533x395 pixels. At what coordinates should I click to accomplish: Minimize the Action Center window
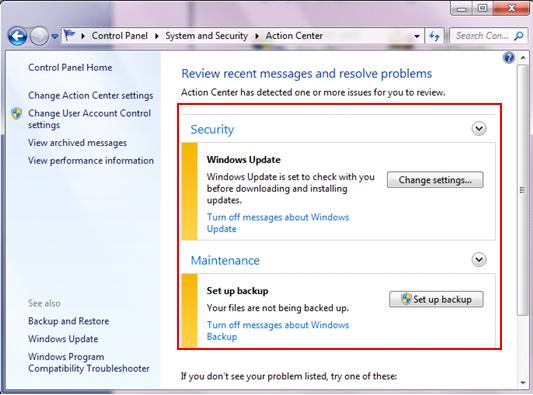(462, 8)
